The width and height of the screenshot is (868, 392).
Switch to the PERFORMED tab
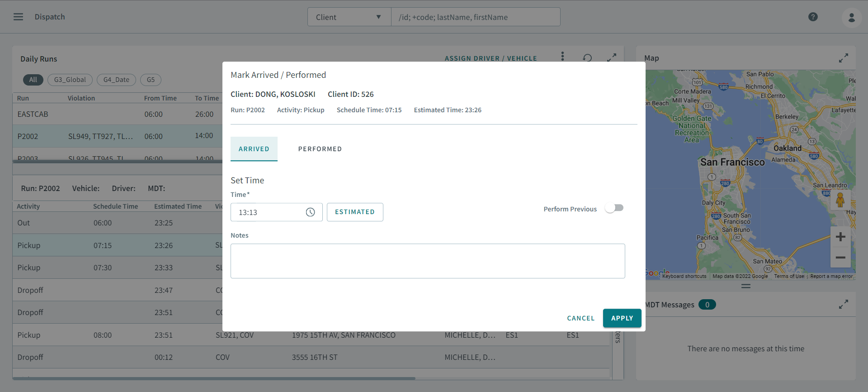320,149
